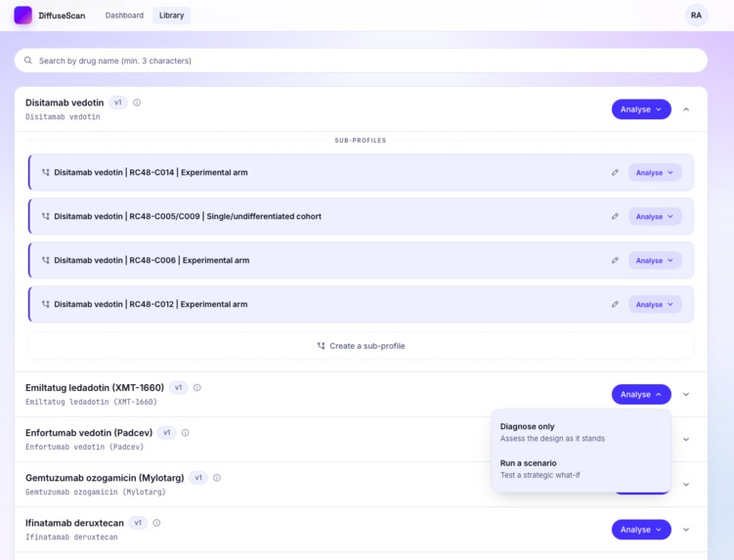Viewport: 734px width, 560px height.
Task: Click Create a sub-profile
Action: [x=361, y=346]
